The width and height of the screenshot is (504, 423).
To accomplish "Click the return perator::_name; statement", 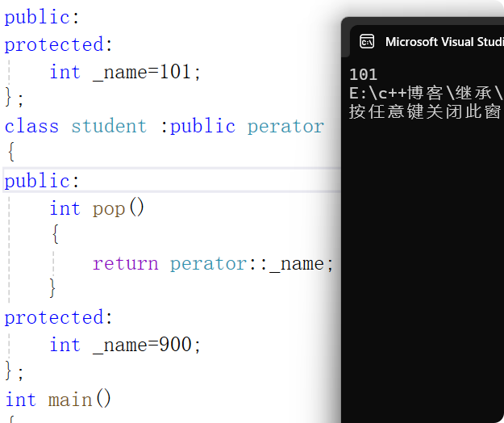I will (x=213, y=264).
